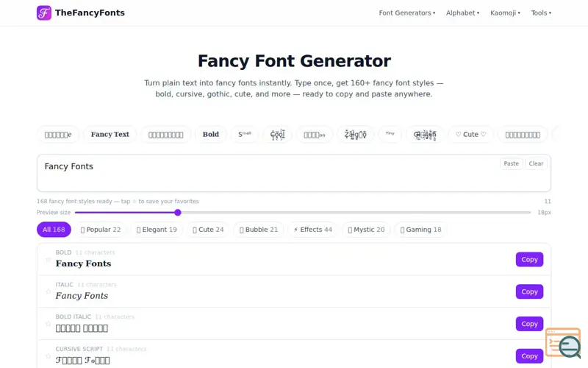Screen dimensions: 588x368
Task: Select the Small style chip
Action: [245, 135]
